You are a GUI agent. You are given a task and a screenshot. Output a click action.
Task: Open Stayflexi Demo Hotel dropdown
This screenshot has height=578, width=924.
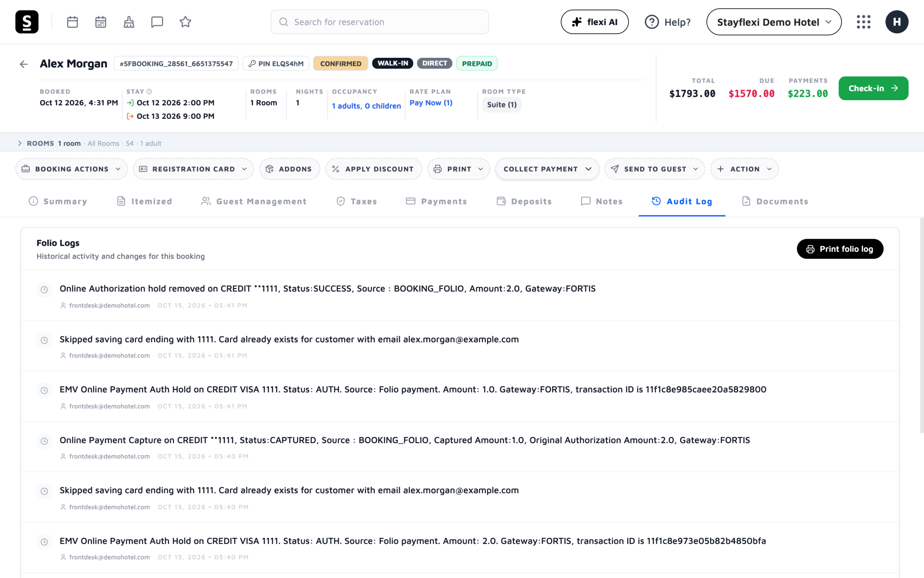click(773, 22)
